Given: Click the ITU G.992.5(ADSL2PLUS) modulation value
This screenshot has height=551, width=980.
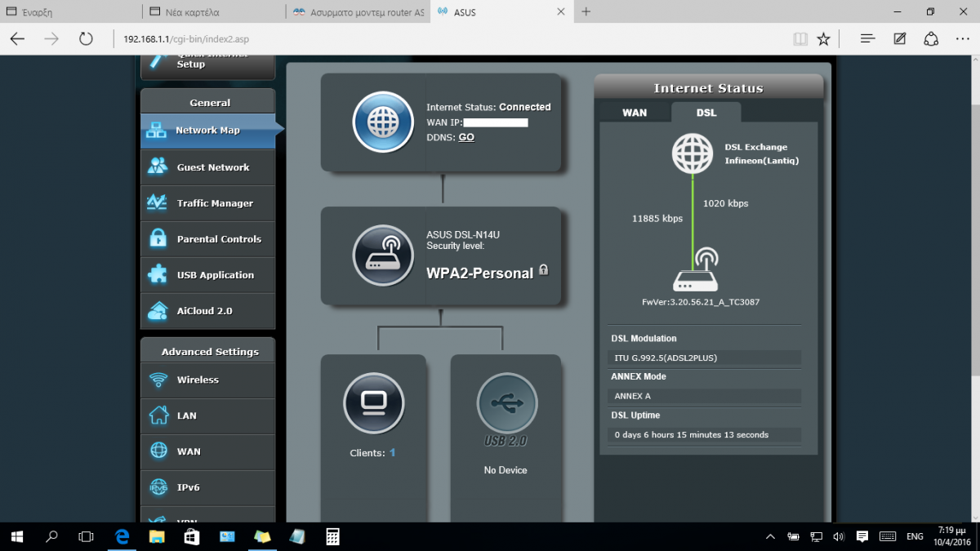Looking at the screenshot, I should click(x=706, y=358).
